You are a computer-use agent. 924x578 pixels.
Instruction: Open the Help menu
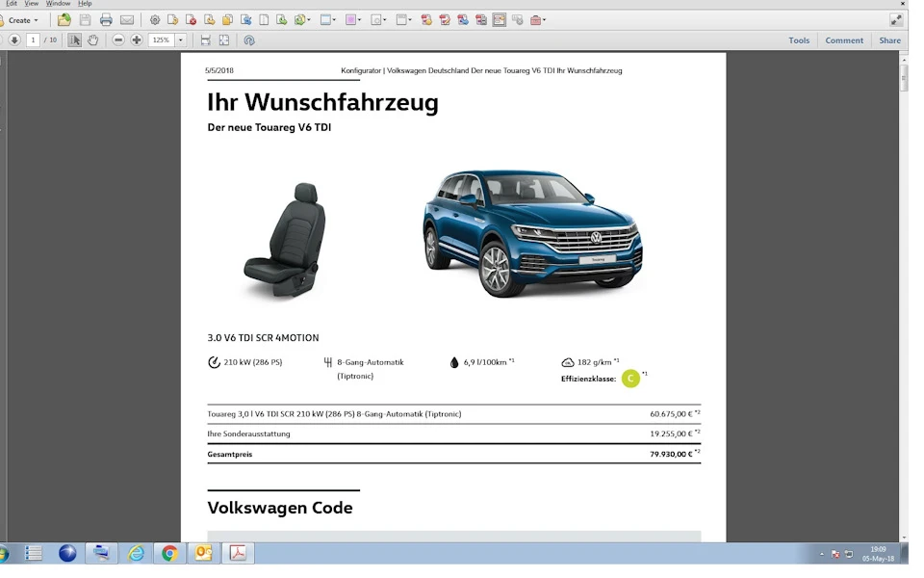85,4
